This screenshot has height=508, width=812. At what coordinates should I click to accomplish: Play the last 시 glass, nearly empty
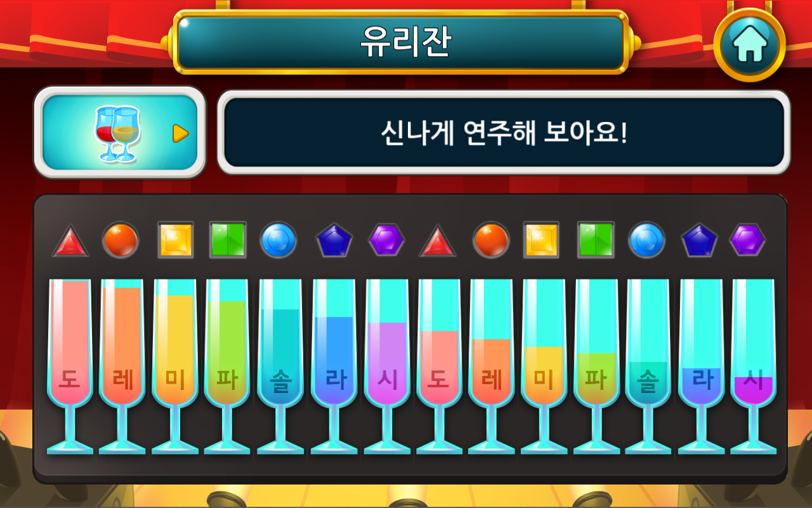[754, 366]
